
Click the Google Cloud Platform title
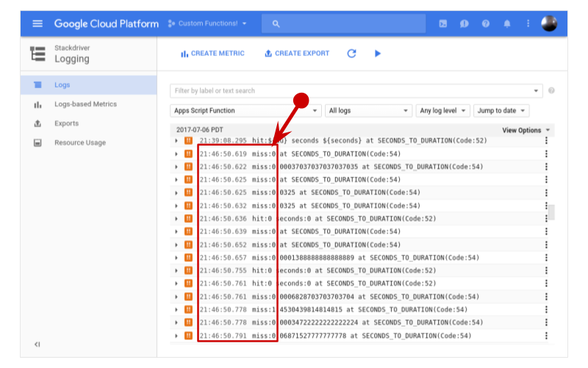[x=107, y=24]
